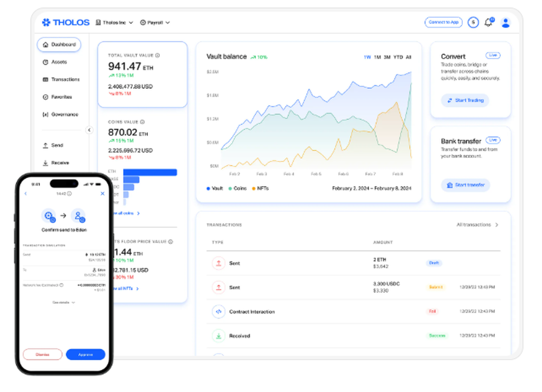
Task: Go to Dashboard in the sidebar
Action: pos(59,44)
